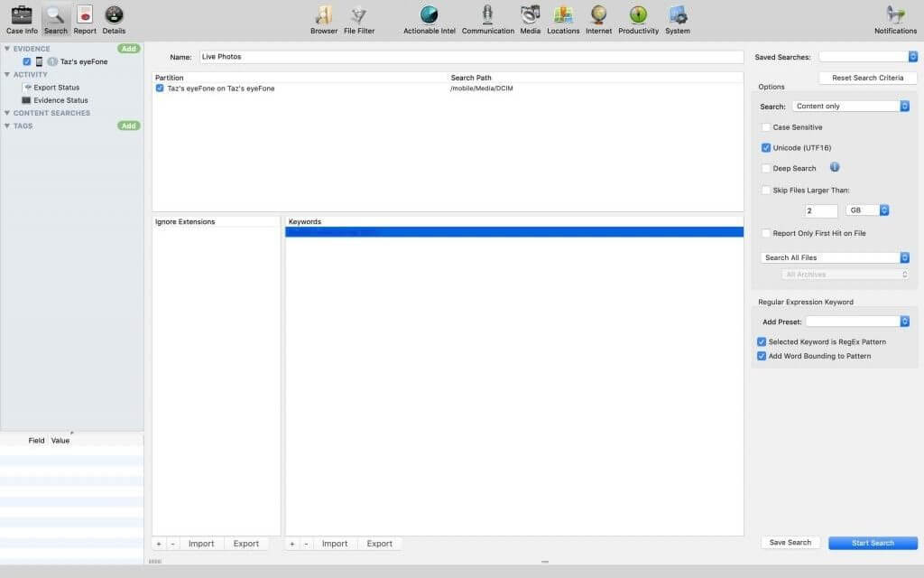This screenshot has width=924, height=578.
Task: Open the Search 'Content only' dropdown
Action: (851, 106)
